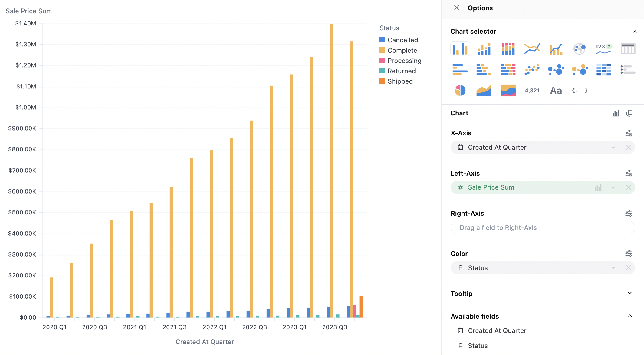
Task: Collapse the Chart selector section
Action: point(635,32)
